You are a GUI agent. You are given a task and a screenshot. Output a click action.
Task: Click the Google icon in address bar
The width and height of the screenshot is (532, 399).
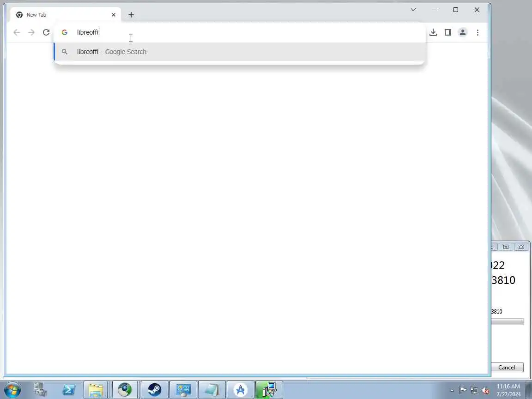tap(65, 32)
